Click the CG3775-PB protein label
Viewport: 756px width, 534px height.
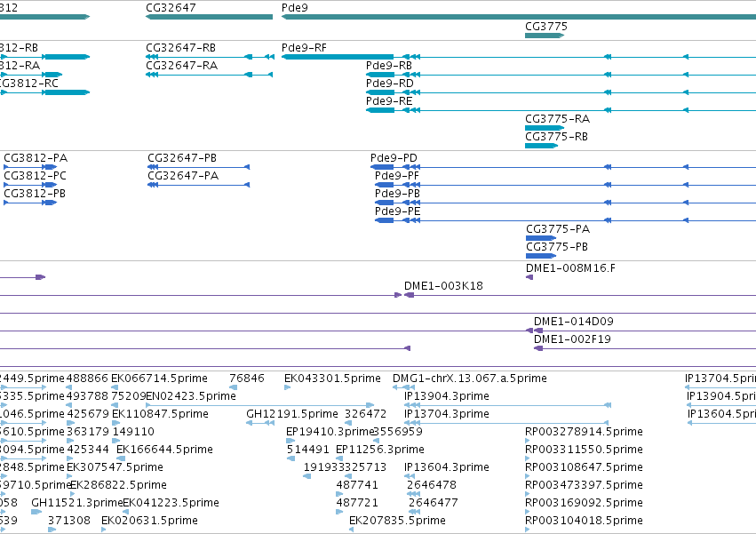557,247
